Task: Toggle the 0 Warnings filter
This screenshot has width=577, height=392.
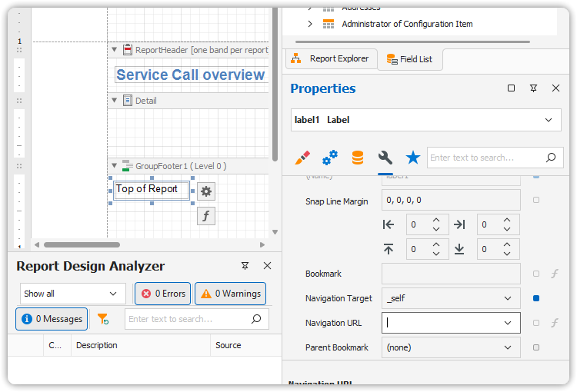Action: click(x=230, y=294)
